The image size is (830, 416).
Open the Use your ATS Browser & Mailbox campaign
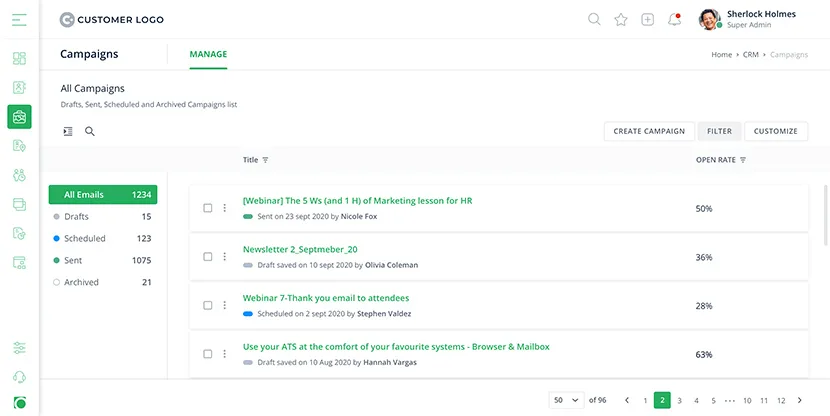coord(396,347)
